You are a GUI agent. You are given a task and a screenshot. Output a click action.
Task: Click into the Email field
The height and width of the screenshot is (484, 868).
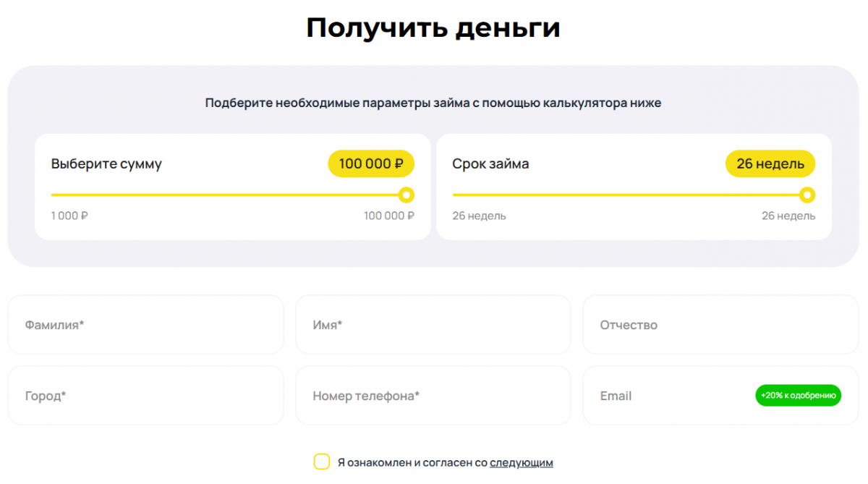coord(673,396)
